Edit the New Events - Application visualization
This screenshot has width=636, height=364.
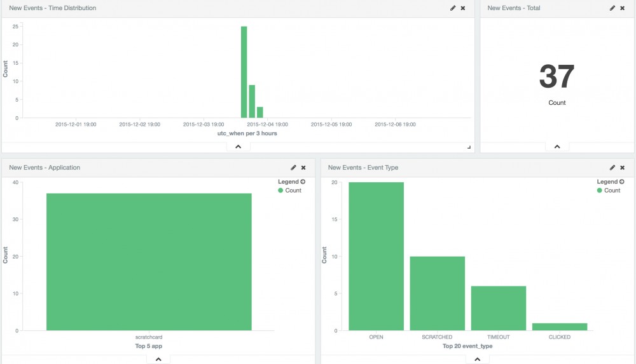293,168
